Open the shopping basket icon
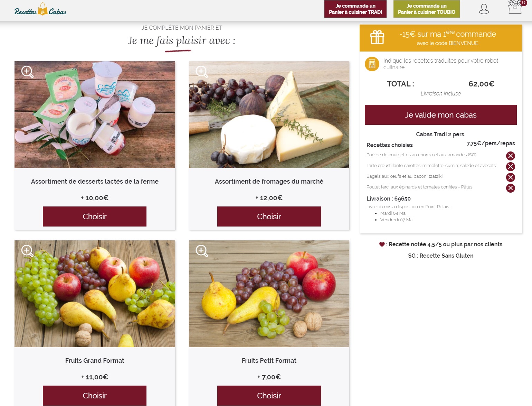532x406 pixels. [516, 7]
